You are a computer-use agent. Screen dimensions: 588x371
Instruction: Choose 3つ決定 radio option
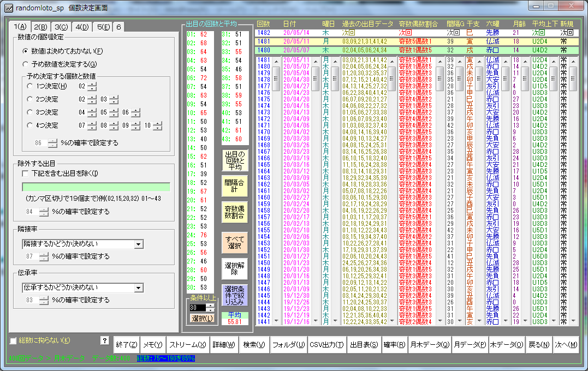pos(30,112)
